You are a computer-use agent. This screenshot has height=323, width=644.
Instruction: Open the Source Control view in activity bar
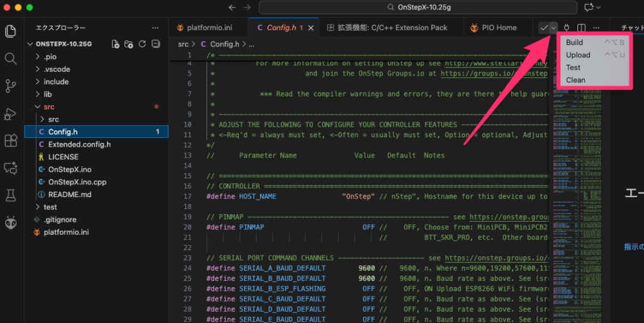click(x=10, y=86)
